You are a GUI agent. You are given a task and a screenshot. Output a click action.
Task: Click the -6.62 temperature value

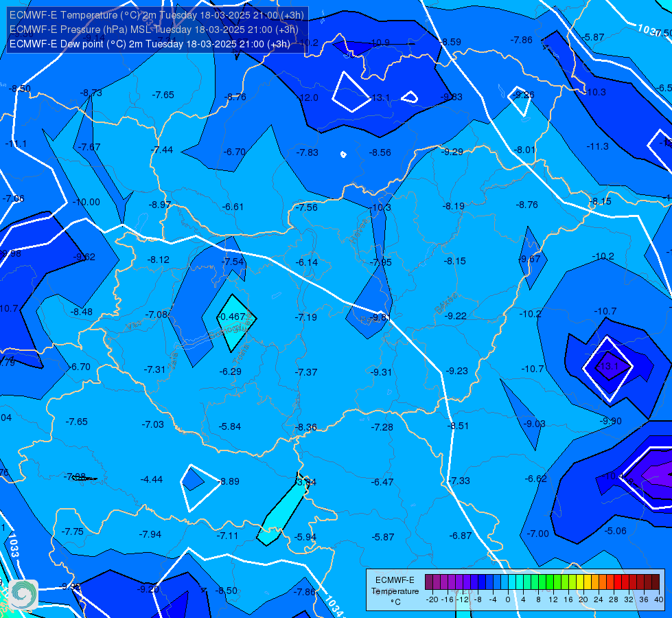(535, 479)
